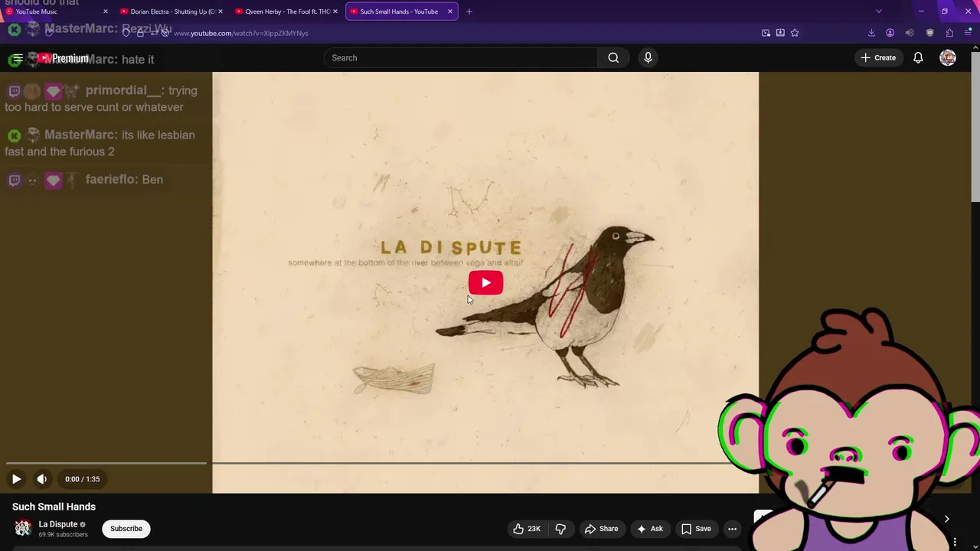Click the Share button
Viewport: 980px width, 551px height.
(601, 529)
